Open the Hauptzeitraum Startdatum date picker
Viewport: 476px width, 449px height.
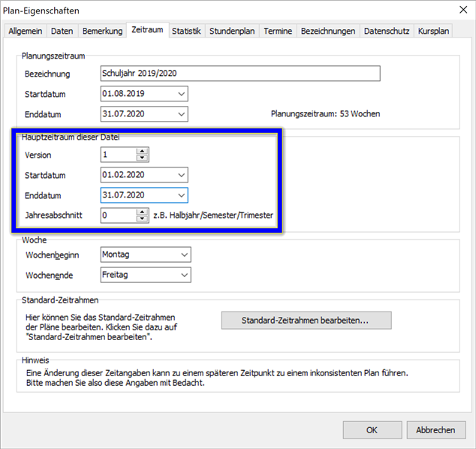click(181, 175)
